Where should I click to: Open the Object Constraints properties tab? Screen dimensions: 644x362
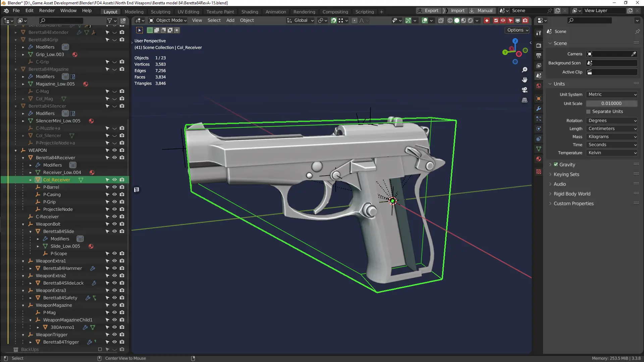click(x=539, y=139)
